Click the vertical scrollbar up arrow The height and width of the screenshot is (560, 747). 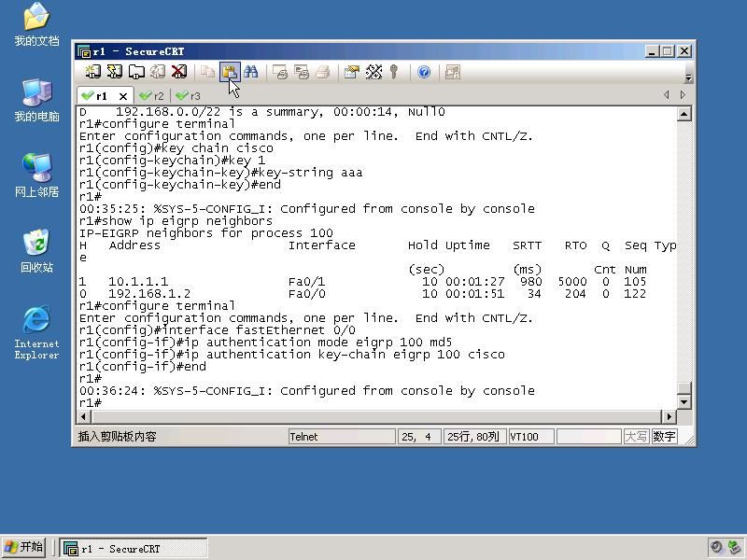pyautogui.click(x=684, y=114)
